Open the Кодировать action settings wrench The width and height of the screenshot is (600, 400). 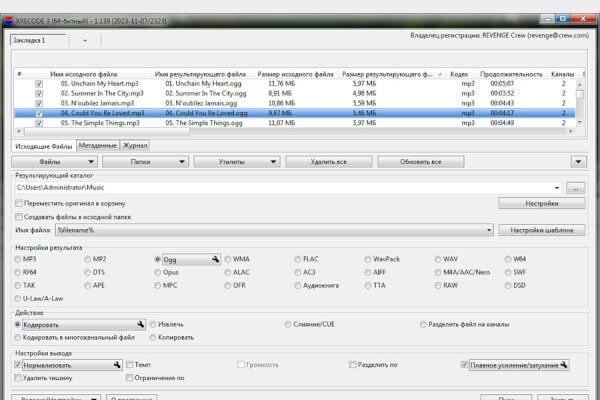(141, 324)
